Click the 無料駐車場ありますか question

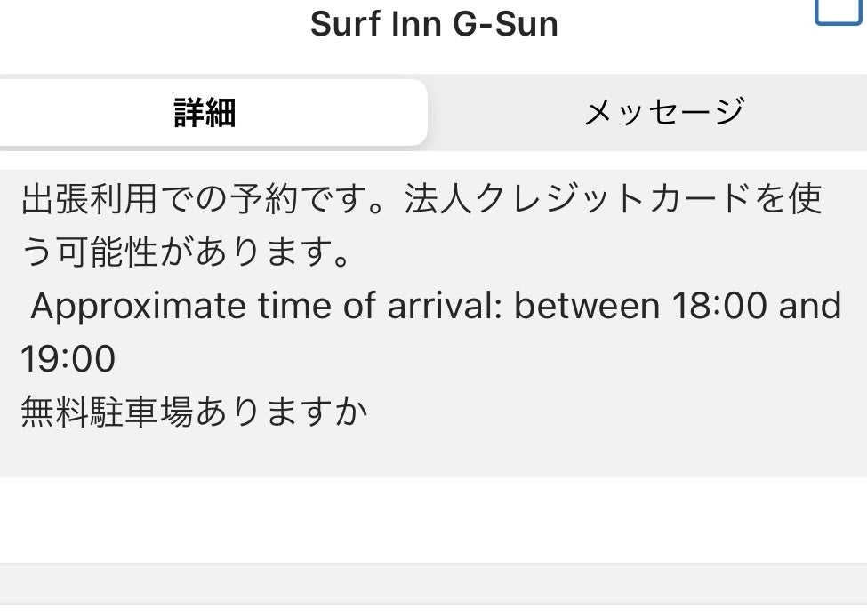pos(194,412)
